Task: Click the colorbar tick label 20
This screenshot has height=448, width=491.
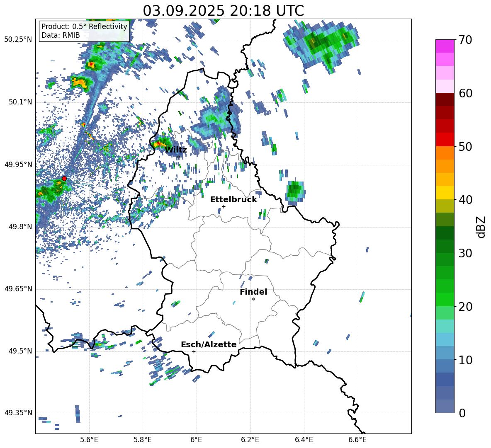Action: coord(466,307)
